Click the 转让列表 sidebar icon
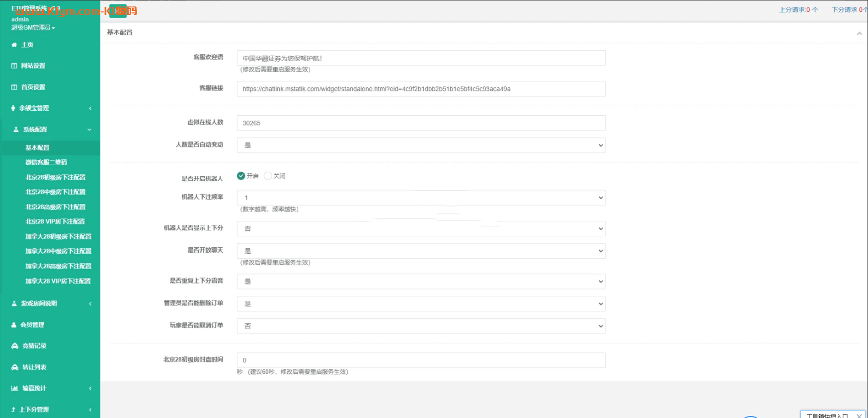 coord(15,367)
